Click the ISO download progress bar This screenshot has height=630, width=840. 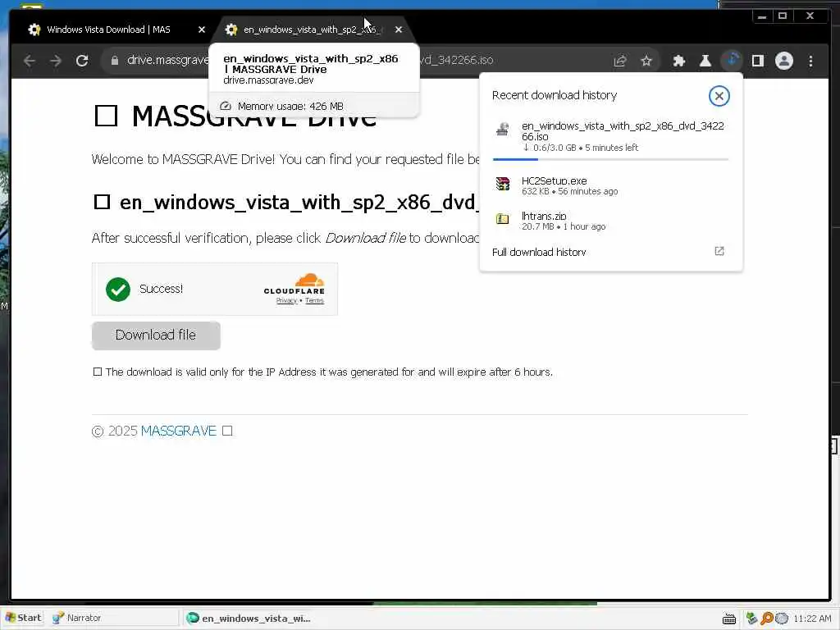tap(610, 159)
